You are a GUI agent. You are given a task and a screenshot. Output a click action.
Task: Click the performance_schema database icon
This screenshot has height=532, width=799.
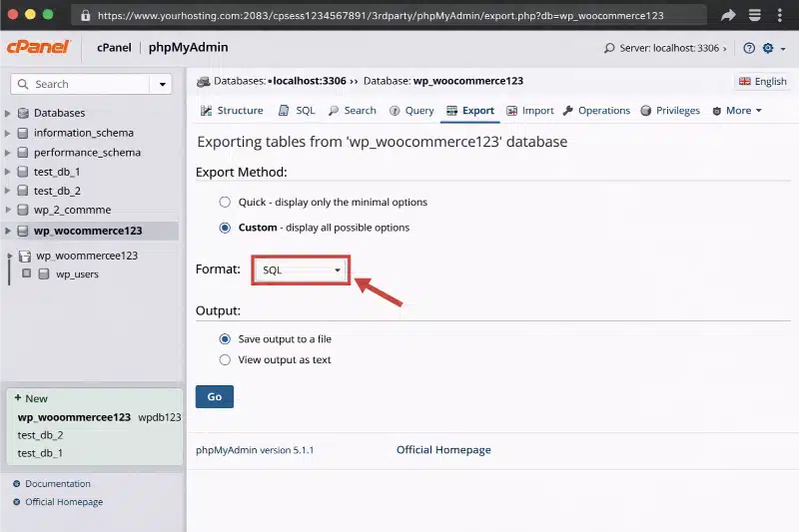[22, 153]
